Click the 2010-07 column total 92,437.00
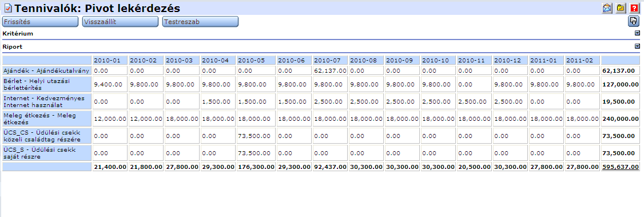The image size is (644, 217). pyautogui.click(x=330, y=167)
